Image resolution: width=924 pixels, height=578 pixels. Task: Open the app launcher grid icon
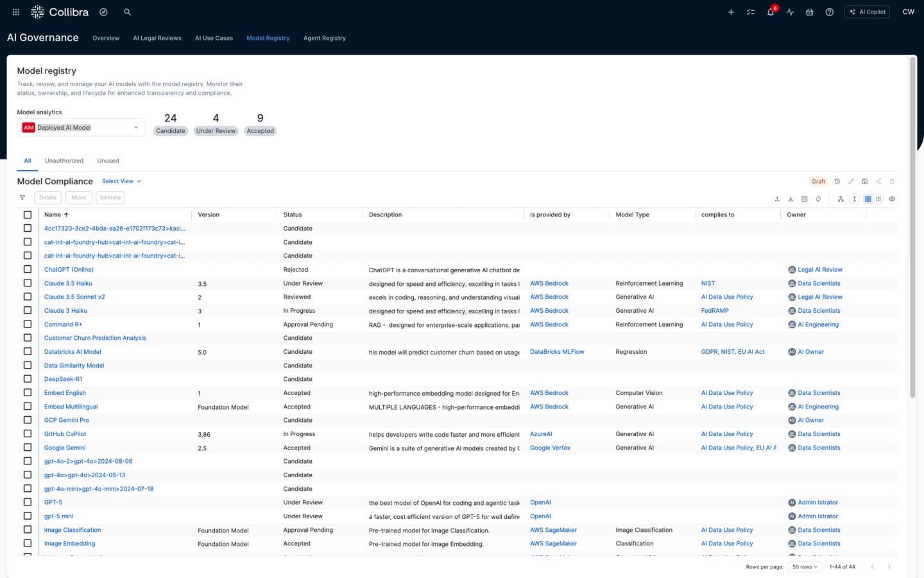(x=16, y=12)
